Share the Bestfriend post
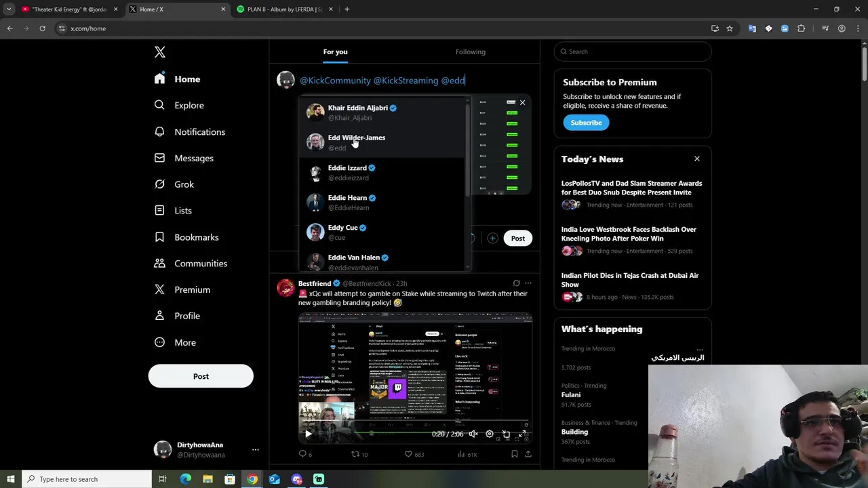868x488 pixels. (x=528, y=454)
